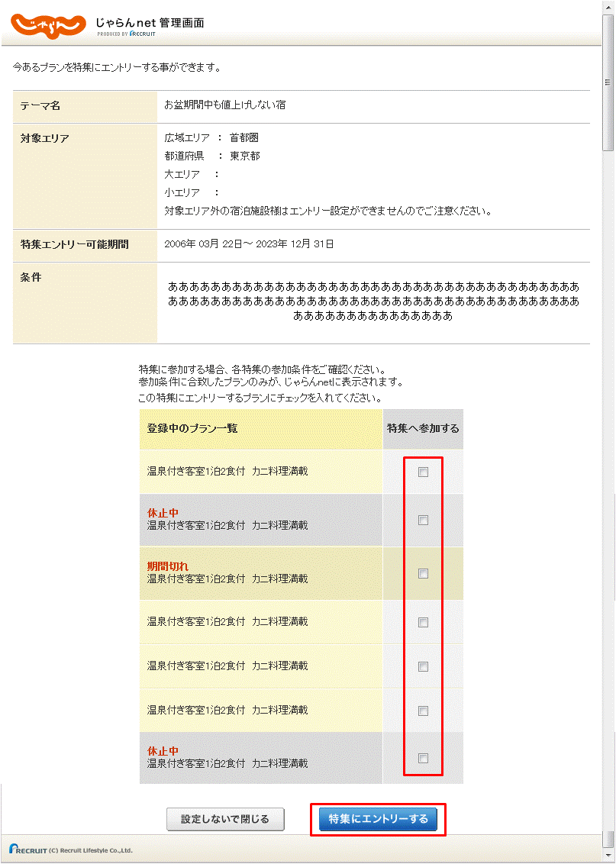Viewport: 616px width, 864px height.
Task: Check the first 温泉付き客室 plan's entry checkbox
Action: [x=423, y=474]
